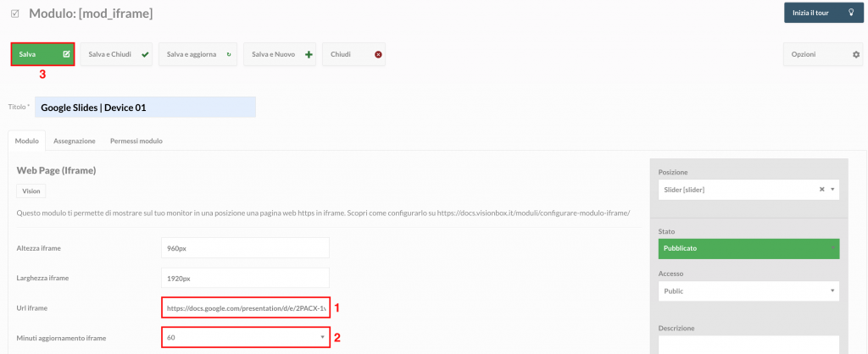Click the Url iframe input field

pyautogui.click(x=246, y=307)
